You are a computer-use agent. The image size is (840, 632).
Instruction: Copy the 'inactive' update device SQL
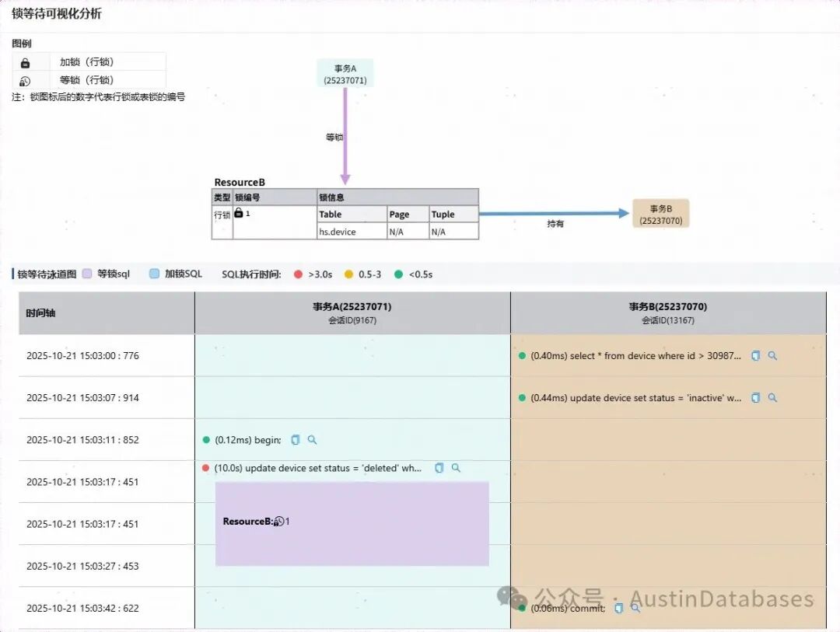(x=755, y=397)
